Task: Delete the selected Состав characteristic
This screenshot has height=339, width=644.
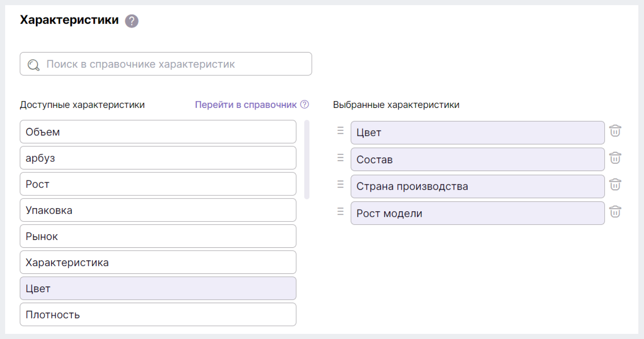Action: [615, 158]
